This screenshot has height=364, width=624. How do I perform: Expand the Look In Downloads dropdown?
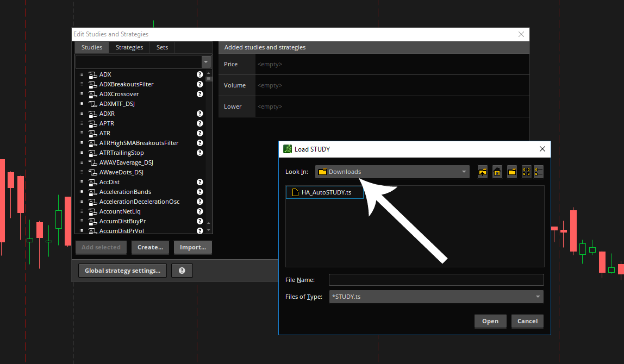click(464, 172)
